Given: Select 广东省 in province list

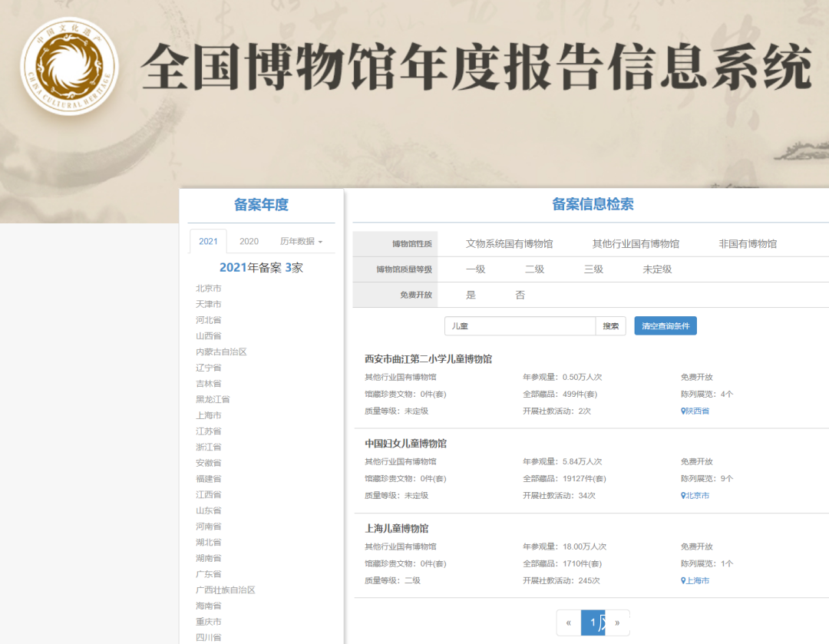Looking at the screenshot, I should [x=208, y=573].
